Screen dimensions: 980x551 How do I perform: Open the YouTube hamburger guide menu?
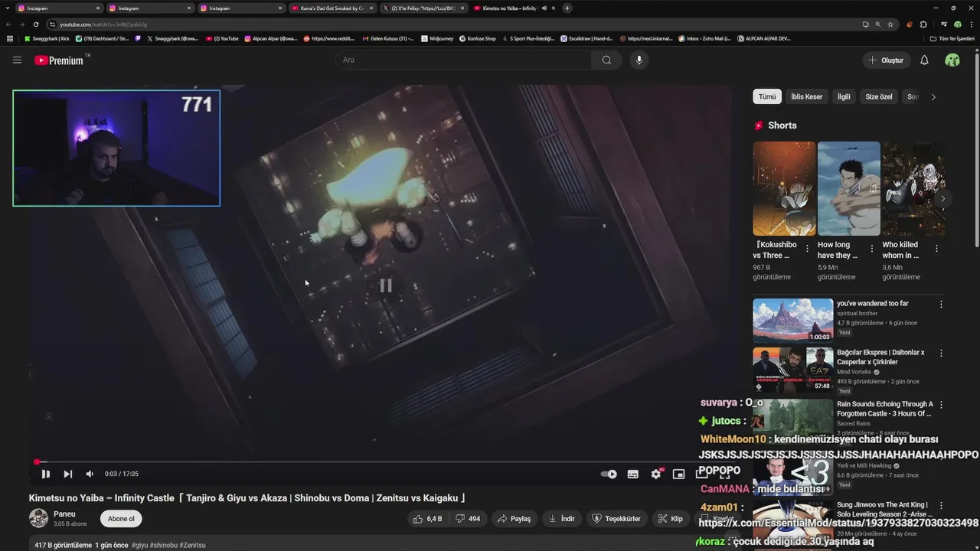click(17, 60)
